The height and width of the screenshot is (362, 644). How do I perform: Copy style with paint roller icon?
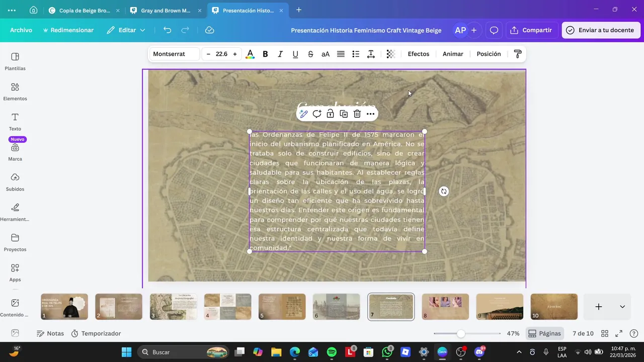click(518, 54)
